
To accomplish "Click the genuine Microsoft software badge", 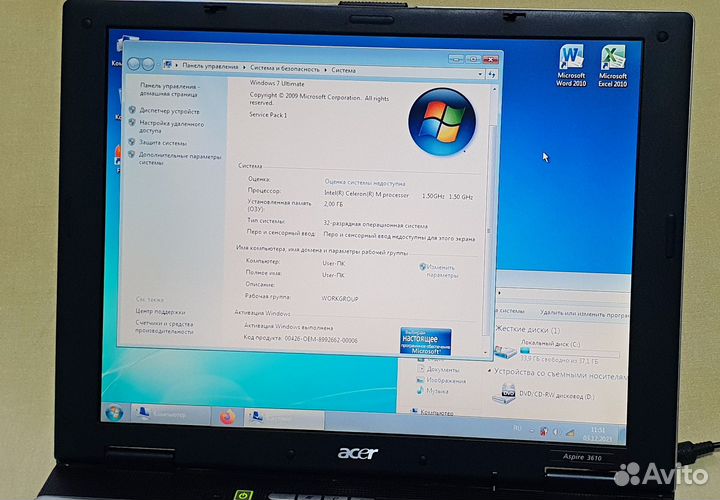I will [425, 341].
